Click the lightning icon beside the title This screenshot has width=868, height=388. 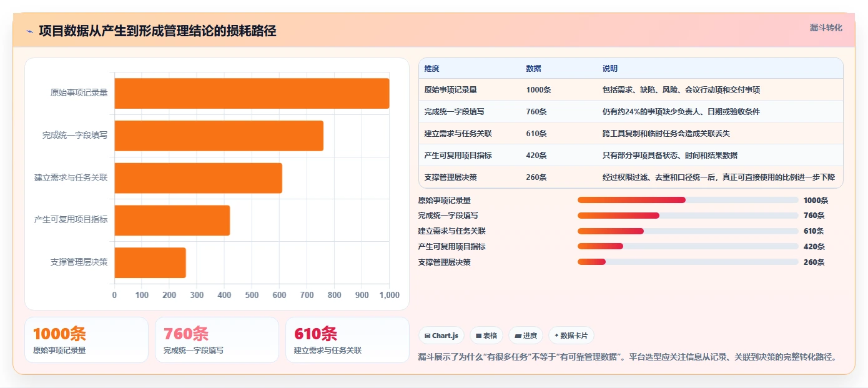pos(29,31)
